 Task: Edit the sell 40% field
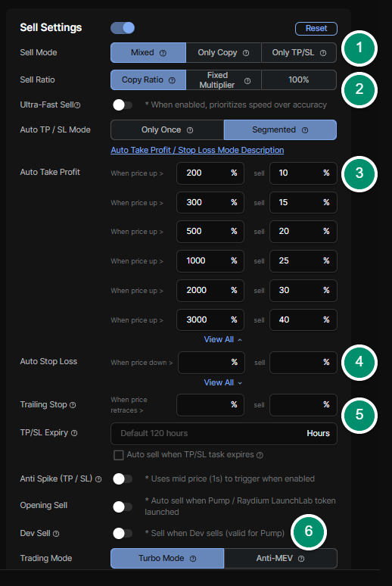point(303,320)
